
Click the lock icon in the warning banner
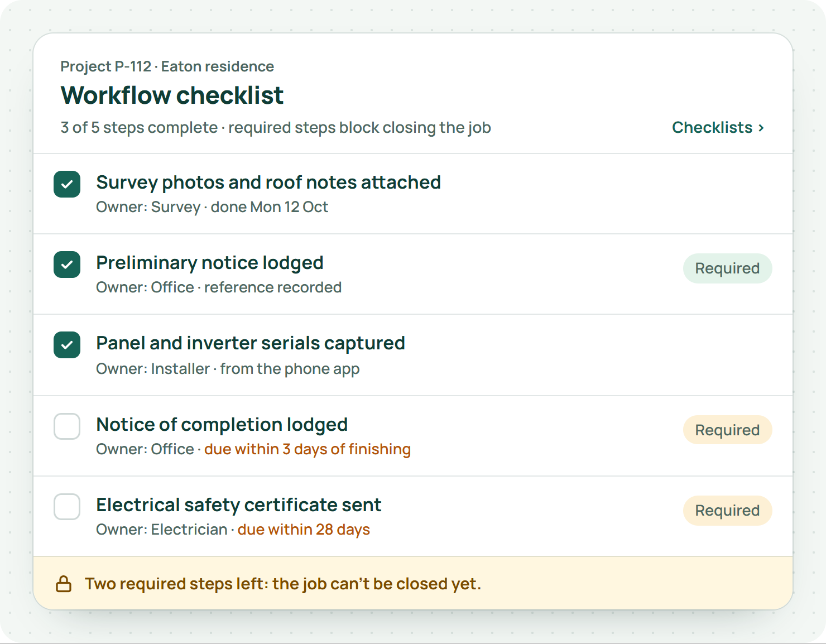(x=64, y=584)
